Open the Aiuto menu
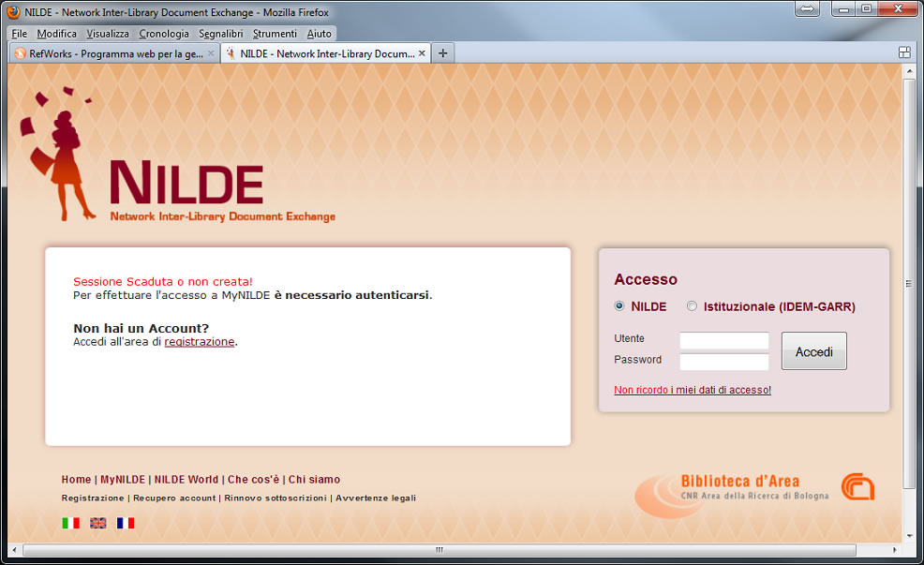Viewport: 924px width, 565px height. click(x=319, y=34)
